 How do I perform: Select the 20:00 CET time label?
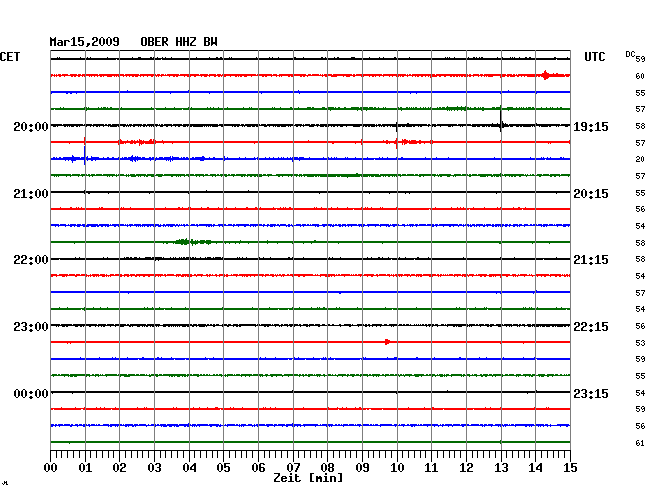click(x=31, y=126)
